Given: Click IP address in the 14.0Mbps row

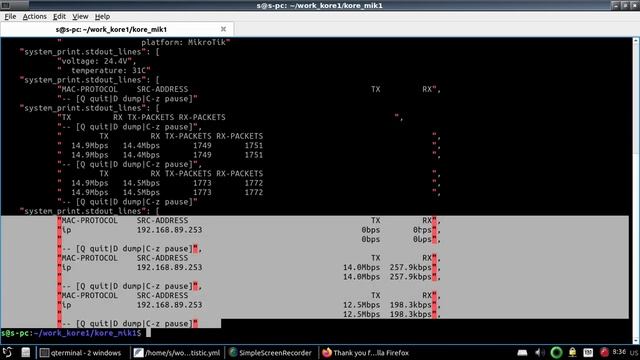Looking at the screenshot, I should pos(169,267).
